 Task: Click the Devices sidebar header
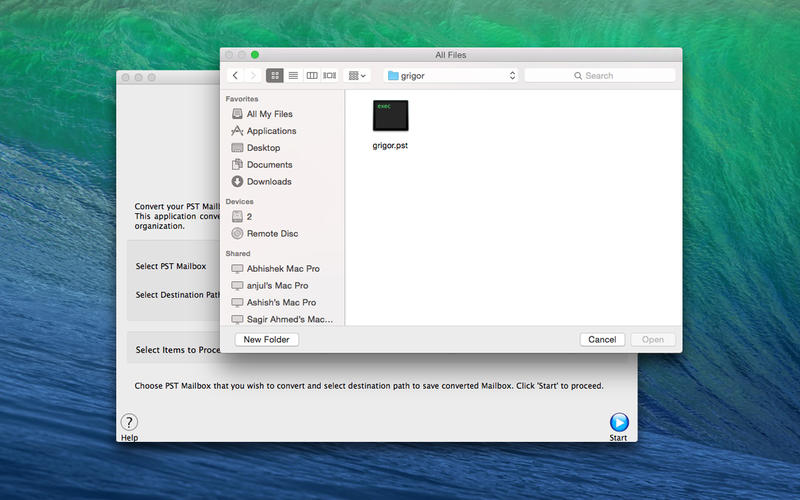[239, 201]
